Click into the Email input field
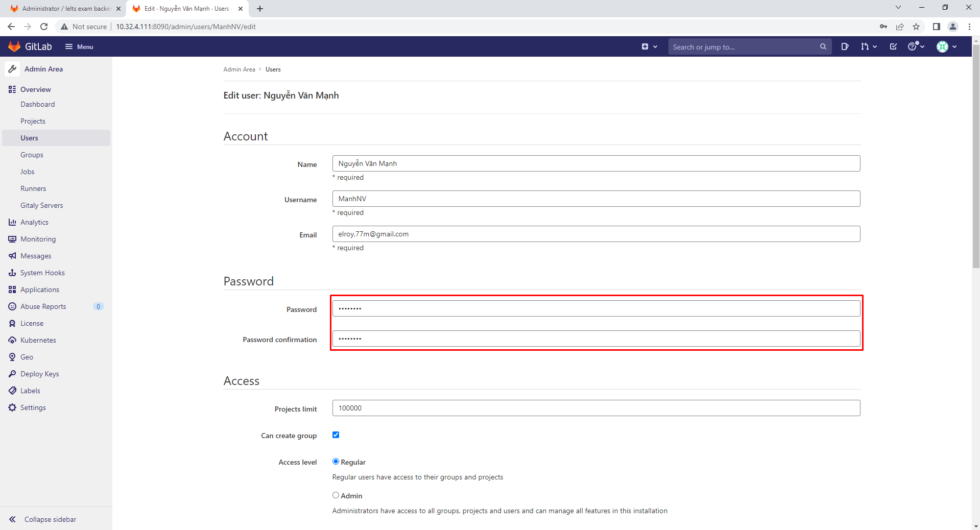This screenshot has height=530, width=980. tap(596, 234)
